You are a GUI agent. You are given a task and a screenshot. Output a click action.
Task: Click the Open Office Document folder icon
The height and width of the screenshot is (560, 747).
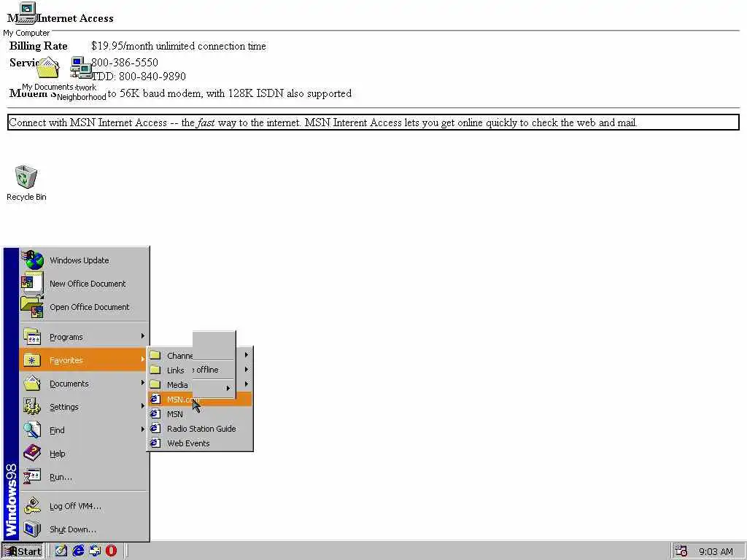point(32,307)
